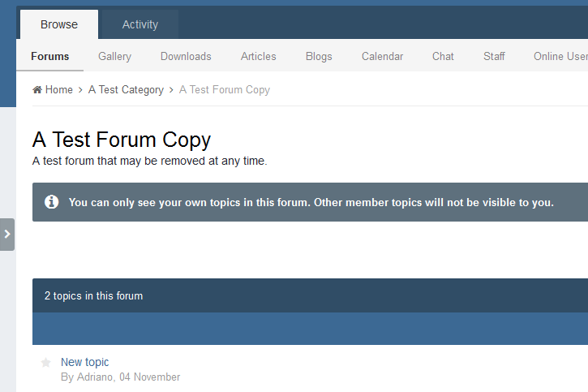Open the Chat section

click(443, 56)
